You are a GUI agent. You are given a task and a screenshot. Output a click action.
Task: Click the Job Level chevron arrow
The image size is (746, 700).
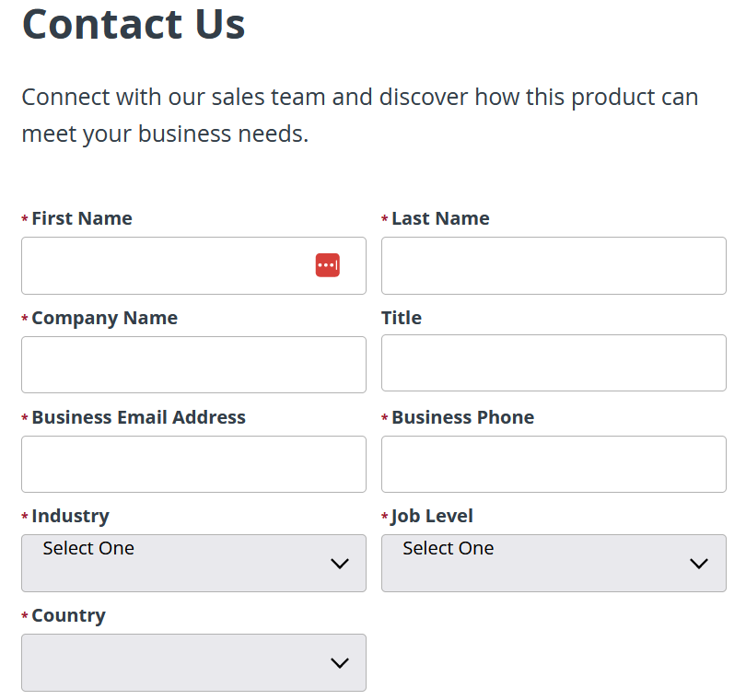coord(699,564)
